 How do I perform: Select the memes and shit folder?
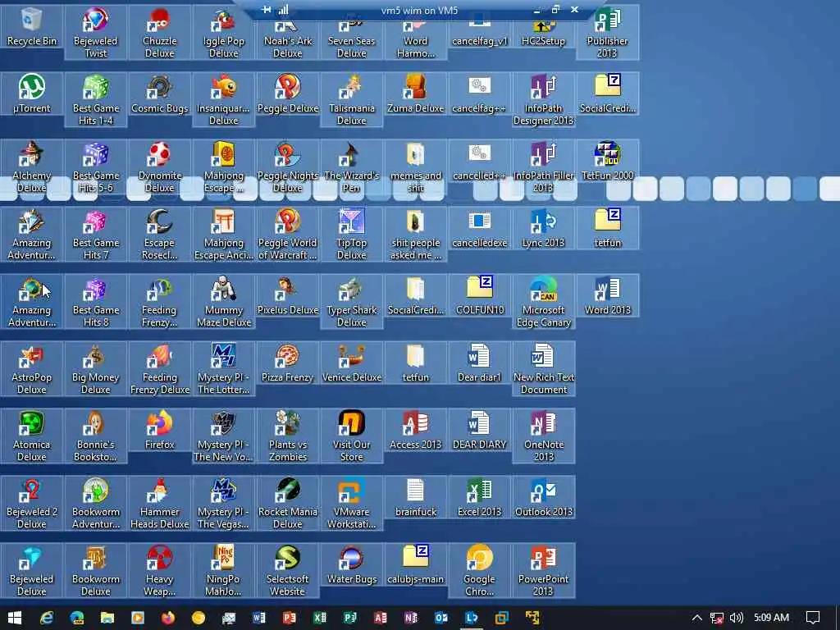416,167
